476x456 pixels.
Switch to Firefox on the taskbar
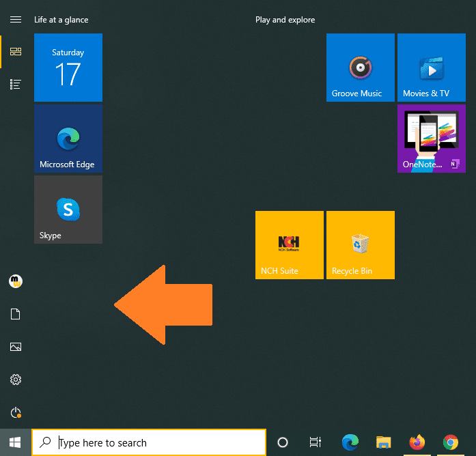click(417, 442)
